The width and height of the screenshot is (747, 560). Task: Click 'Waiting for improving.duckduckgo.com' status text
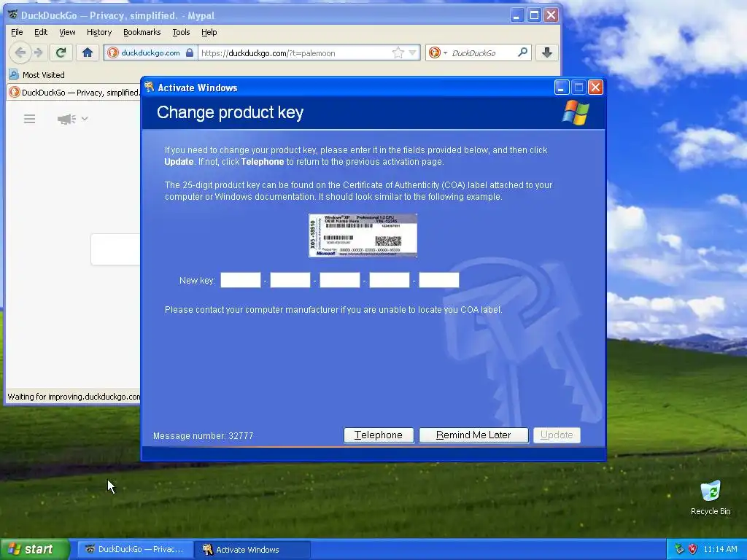point(74,397)
